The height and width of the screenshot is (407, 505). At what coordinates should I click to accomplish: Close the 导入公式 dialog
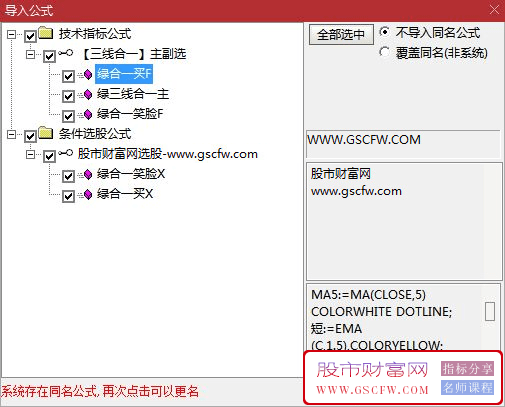(494, 10)
